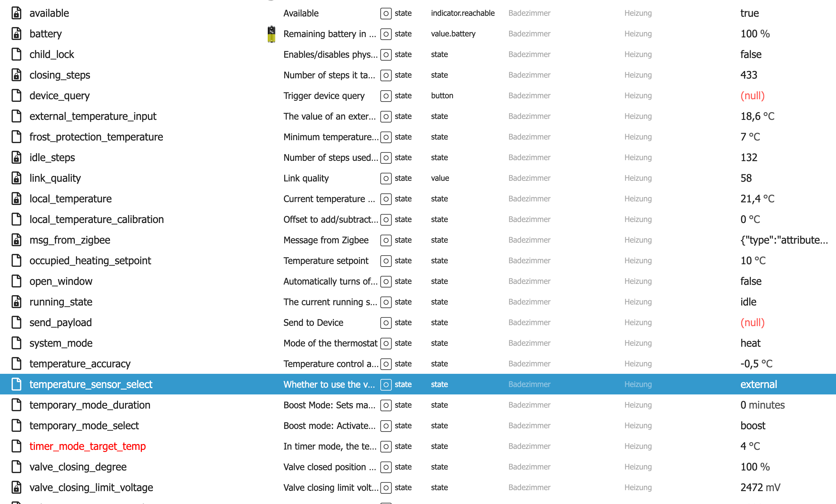This screenshot has height=504, width=836.
Task: Click the file icon beside child_lock
Action: click(x=16, y=54)
